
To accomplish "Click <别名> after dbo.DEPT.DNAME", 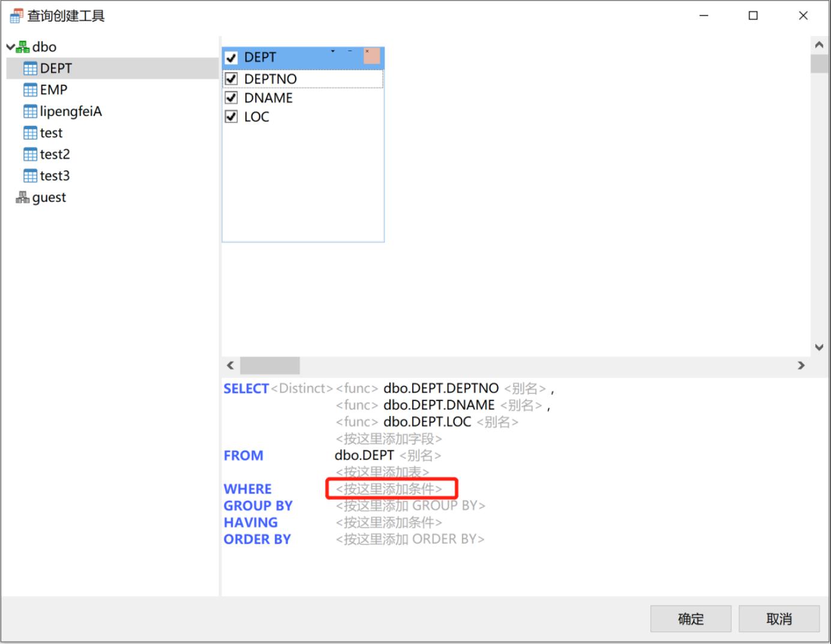I will (521, 405).
